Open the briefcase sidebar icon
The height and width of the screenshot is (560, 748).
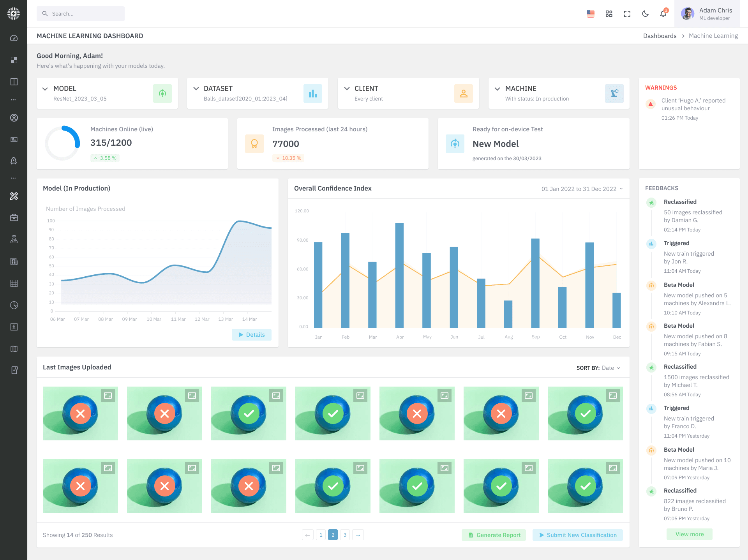(14, 217)
